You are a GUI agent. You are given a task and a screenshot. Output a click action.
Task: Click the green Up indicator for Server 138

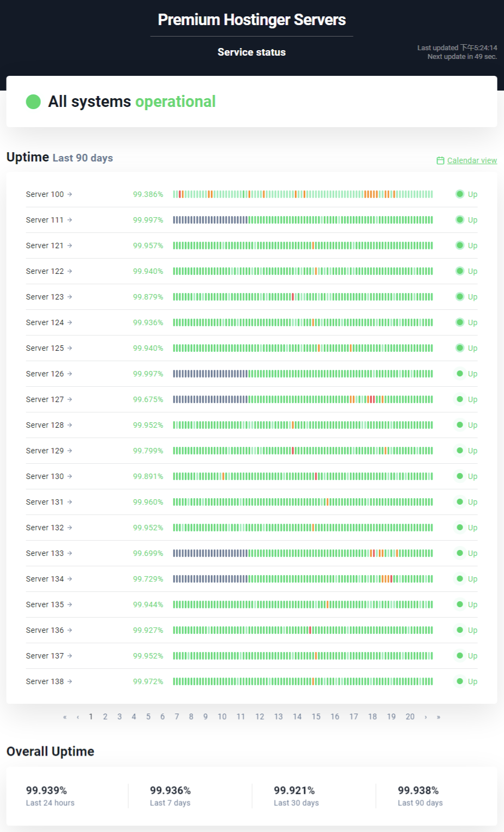point(460,681)
